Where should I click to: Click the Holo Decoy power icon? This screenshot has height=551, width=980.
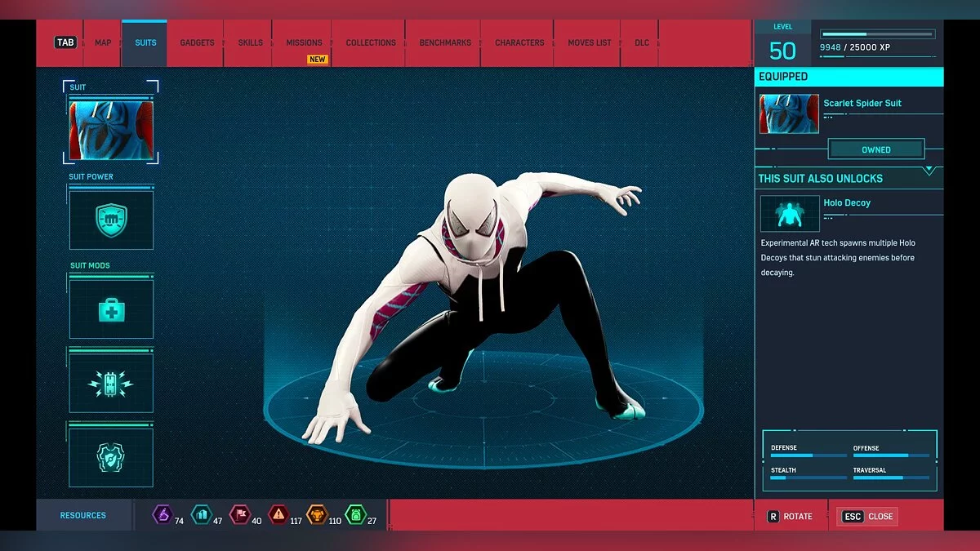[790, 214]
